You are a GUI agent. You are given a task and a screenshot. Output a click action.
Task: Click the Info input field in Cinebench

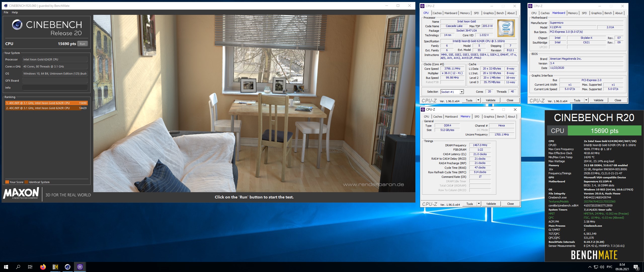pos(55,88)
